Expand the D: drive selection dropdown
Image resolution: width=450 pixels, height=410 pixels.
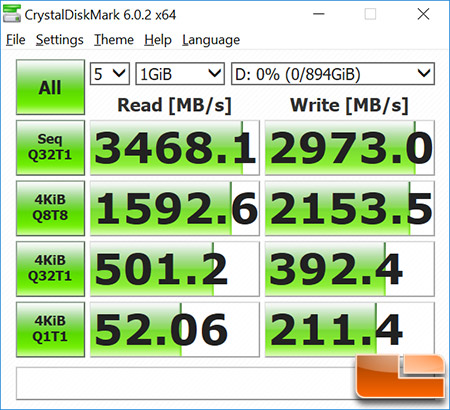tap(333, 74)
